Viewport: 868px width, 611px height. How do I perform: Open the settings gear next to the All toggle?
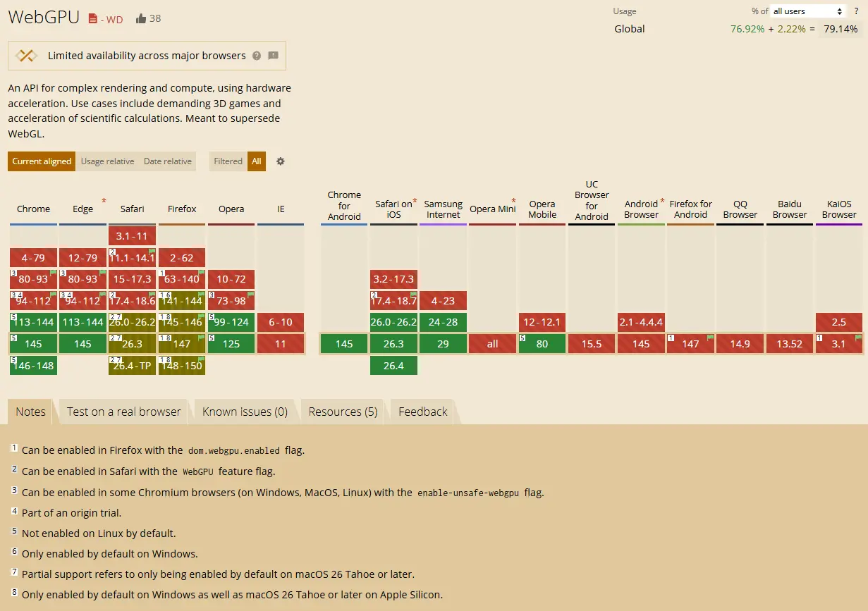[x=280, y=161]
